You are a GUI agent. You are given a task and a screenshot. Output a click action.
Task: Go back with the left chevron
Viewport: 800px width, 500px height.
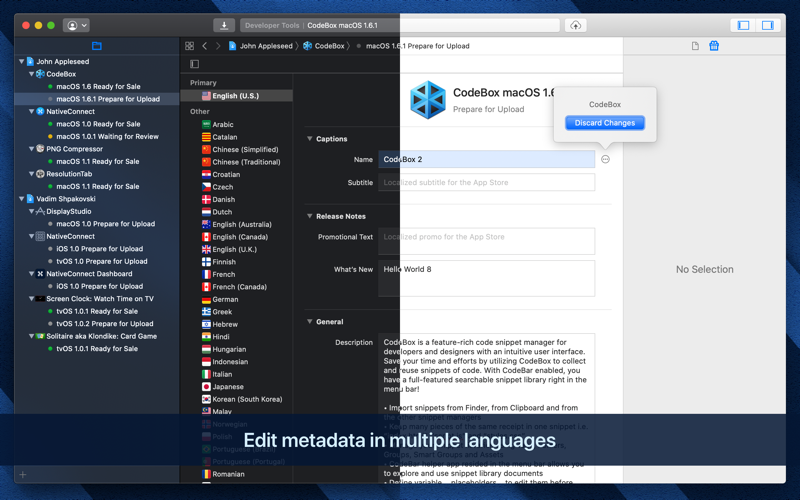coord(205,46)
